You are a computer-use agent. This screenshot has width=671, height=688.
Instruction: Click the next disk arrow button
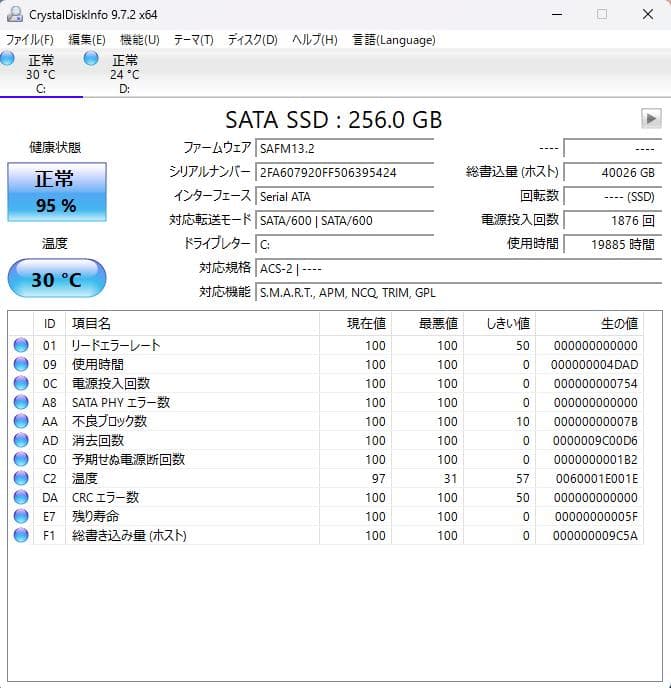[x=651, y=118]
